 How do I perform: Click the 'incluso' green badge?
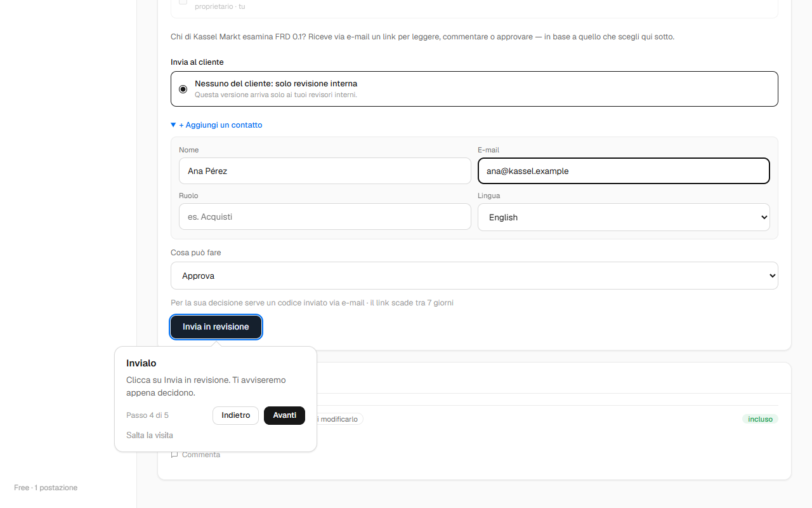pos(760,419)
